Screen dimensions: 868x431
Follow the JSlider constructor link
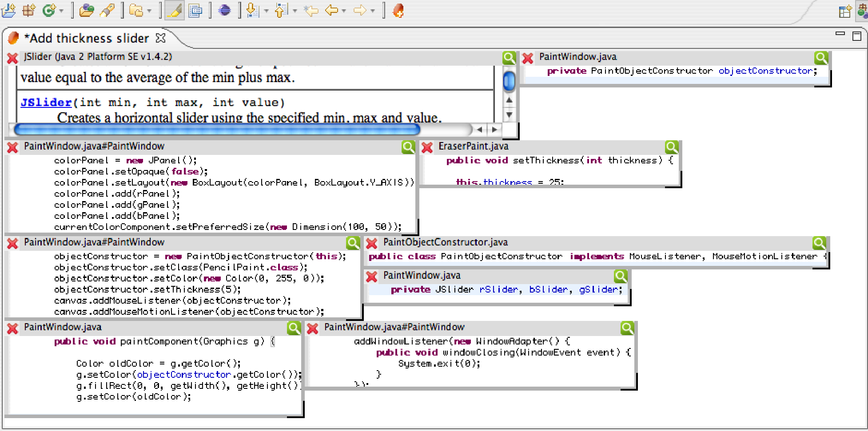46,103
